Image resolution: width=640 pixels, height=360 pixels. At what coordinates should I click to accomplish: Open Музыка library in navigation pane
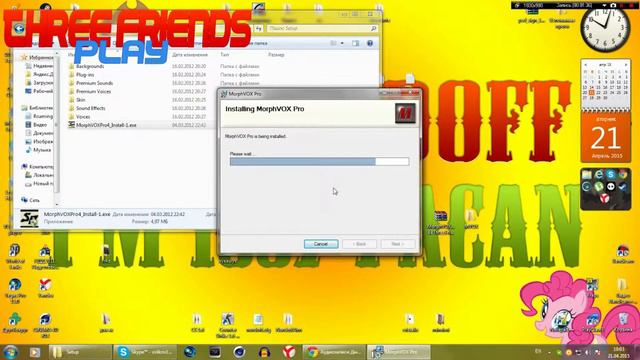coord(38,150)
